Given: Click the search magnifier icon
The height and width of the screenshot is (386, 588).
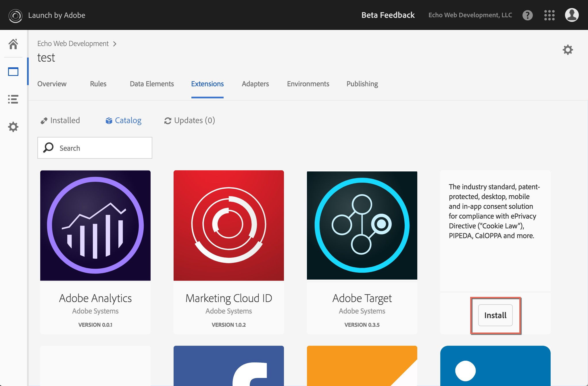Looking at the screenshot, I should tap(48, 148).
